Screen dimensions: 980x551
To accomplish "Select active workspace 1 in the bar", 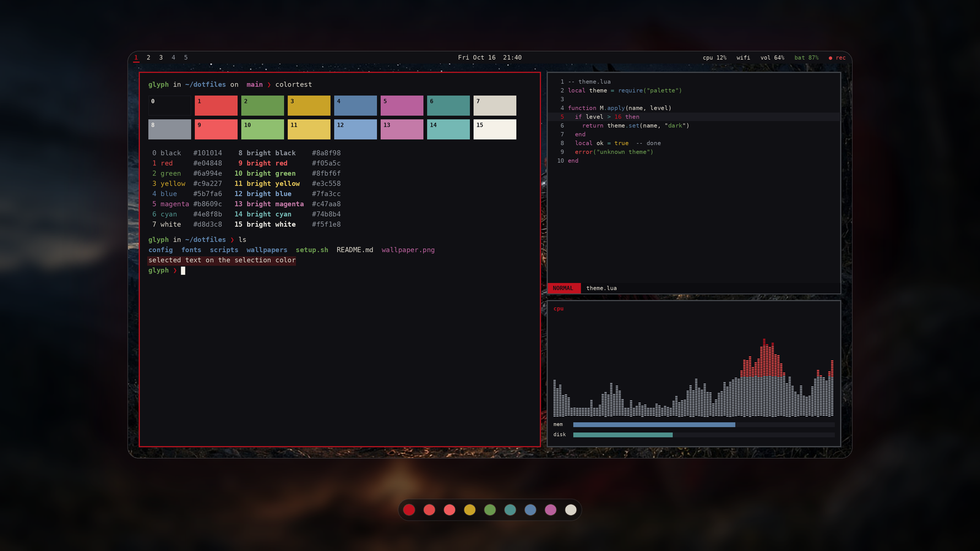I will coord(136,58).
